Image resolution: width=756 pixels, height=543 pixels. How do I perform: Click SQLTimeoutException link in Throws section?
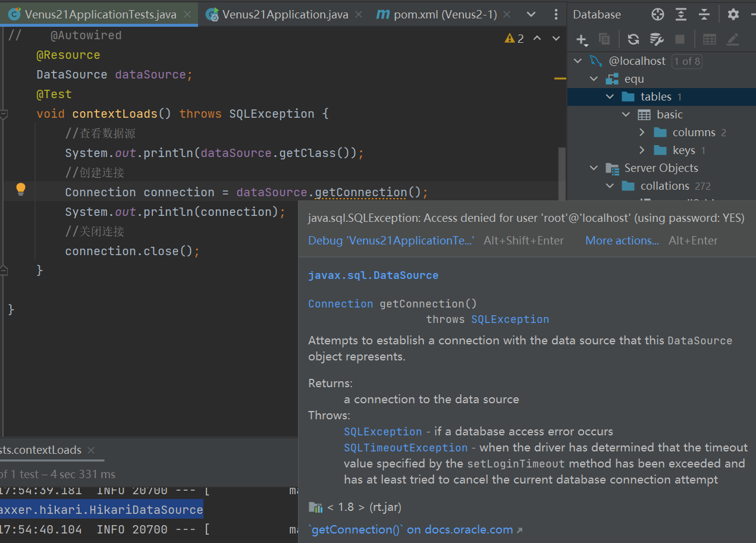tap(406, 448)
